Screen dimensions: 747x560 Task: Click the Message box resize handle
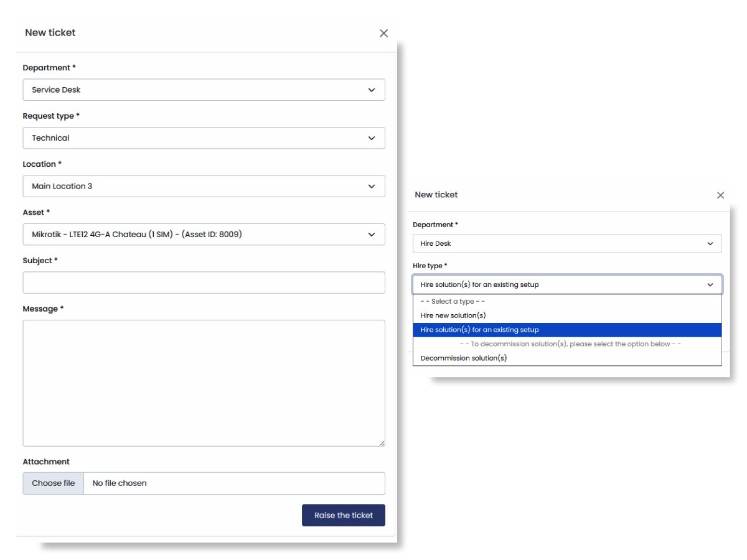click(x=382, y=442)
